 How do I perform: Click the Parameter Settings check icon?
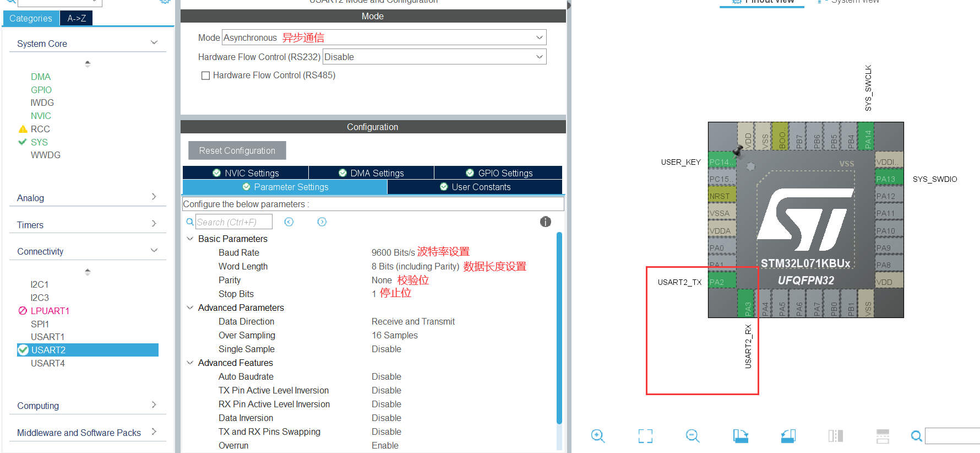click(x=246, y=187)
